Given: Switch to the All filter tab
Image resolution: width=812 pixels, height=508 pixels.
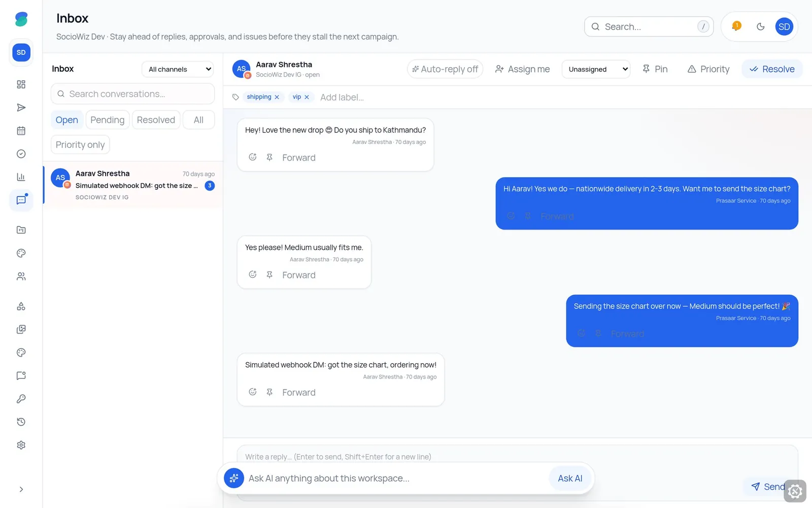Looking at the screenshot, I should [198, 120].
